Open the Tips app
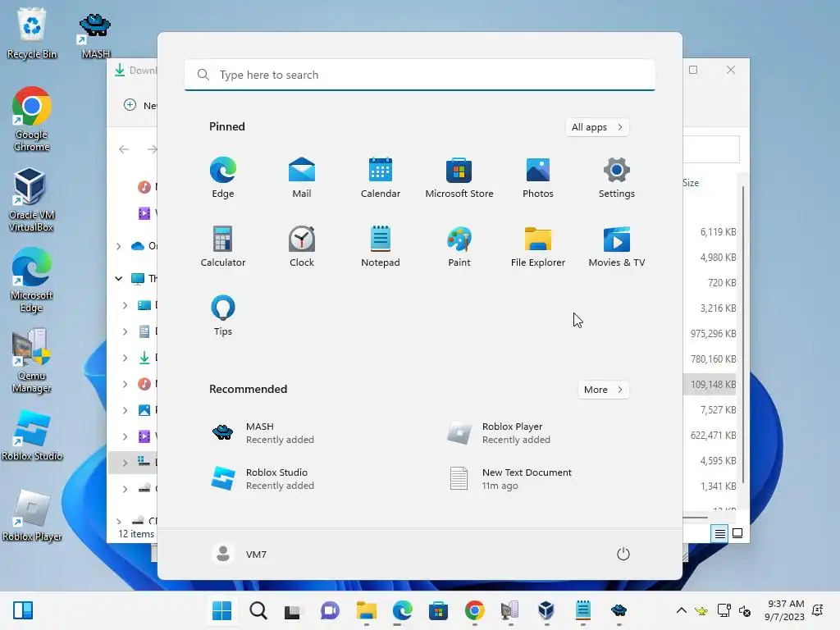 [223, 316]
